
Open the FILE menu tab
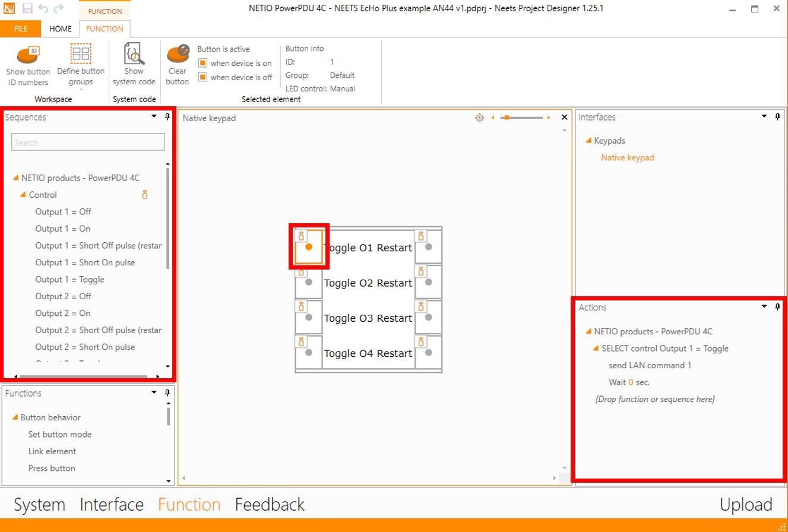[21, 28]
